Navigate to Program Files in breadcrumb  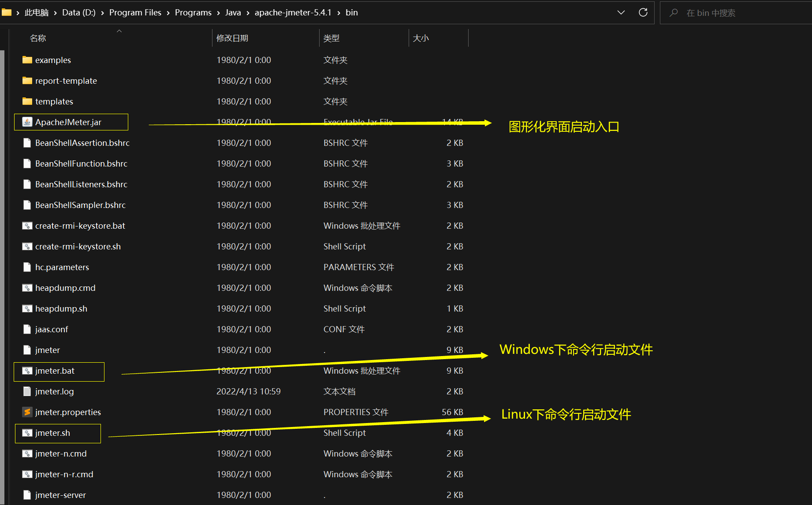click(x=135, y=12)
